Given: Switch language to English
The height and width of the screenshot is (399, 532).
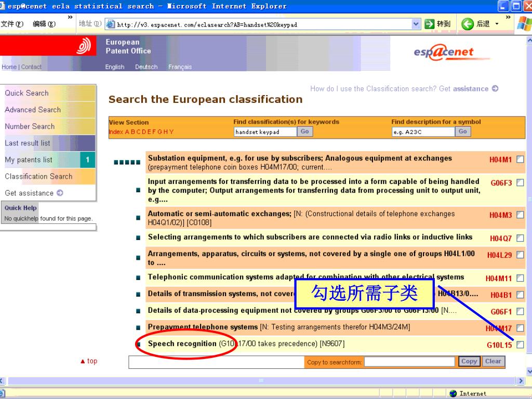Looking at the screenshot, I should point(115,67).
